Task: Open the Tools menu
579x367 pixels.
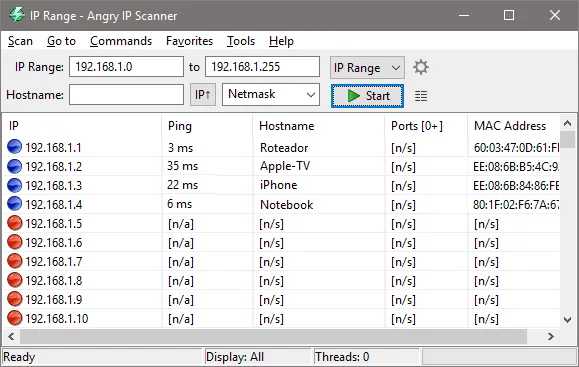Action: coord(241,41)
